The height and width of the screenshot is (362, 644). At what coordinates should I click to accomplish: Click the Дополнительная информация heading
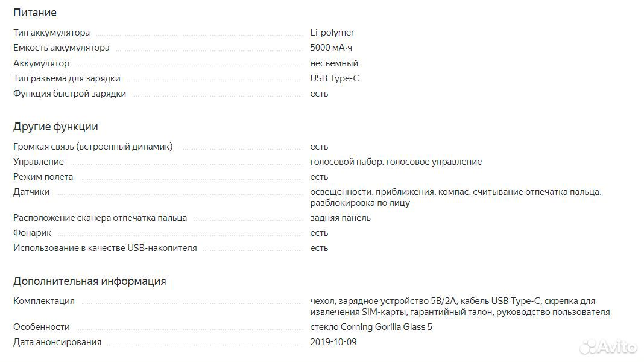pos(89,281)
